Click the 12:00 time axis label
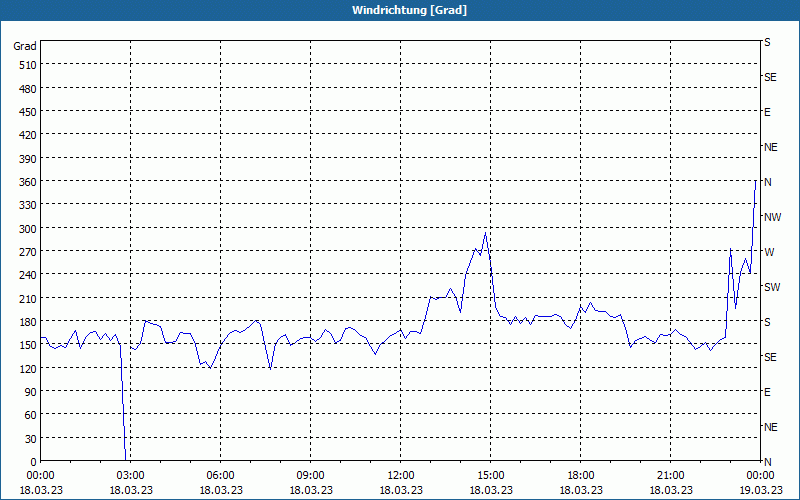Viewport: 800px width, 500px height. coord(401,476)
